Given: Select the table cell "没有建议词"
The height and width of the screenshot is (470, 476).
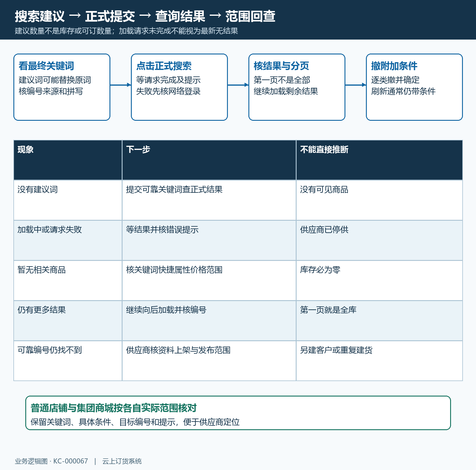Looking at the screenshot, I should coord(68,200).
